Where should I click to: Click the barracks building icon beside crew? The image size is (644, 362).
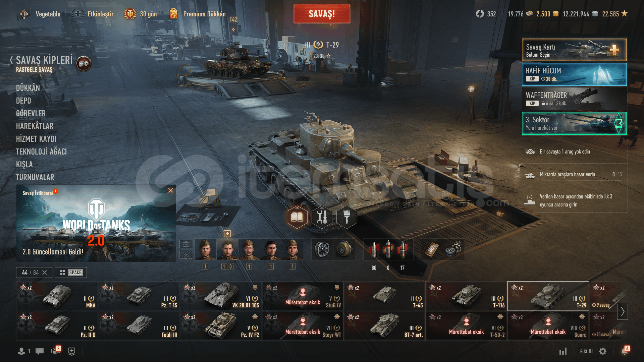(x=186, y=244)
